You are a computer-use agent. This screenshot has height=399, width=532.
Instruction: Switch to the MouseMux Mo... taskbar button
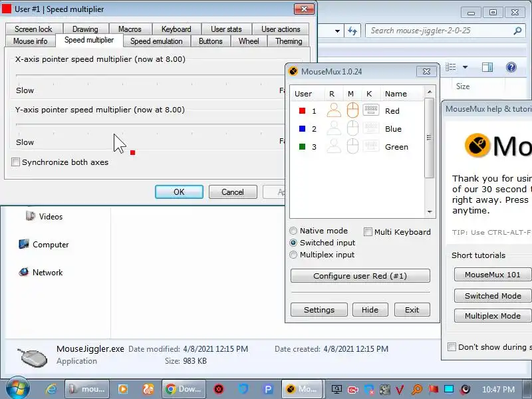pyautogui.click(x=303, y=389)
